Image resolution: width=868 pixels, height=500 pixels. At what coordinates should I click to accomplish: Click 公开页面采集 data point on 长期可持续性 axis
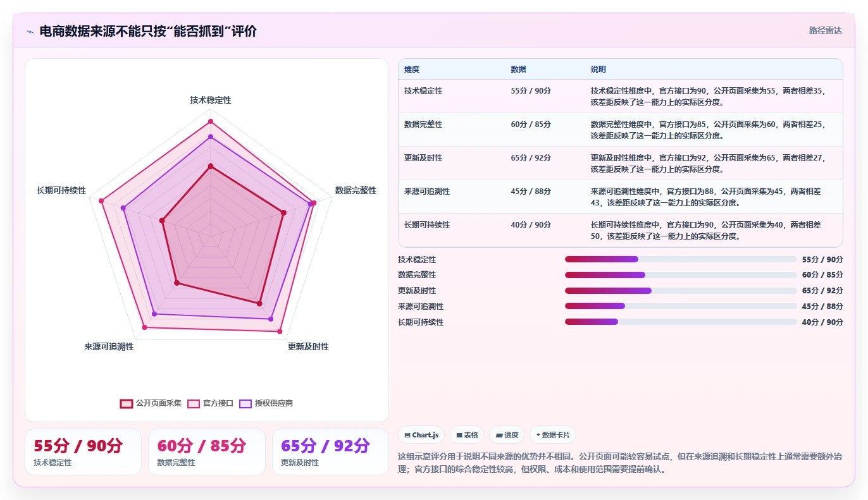(162, 221)
